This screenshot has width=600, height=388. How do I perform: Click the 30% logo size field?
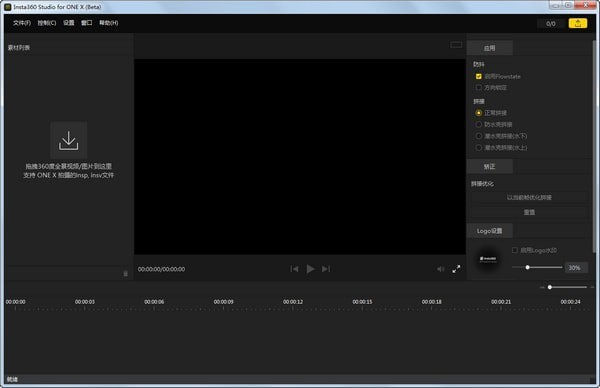[x=576, y=267]
